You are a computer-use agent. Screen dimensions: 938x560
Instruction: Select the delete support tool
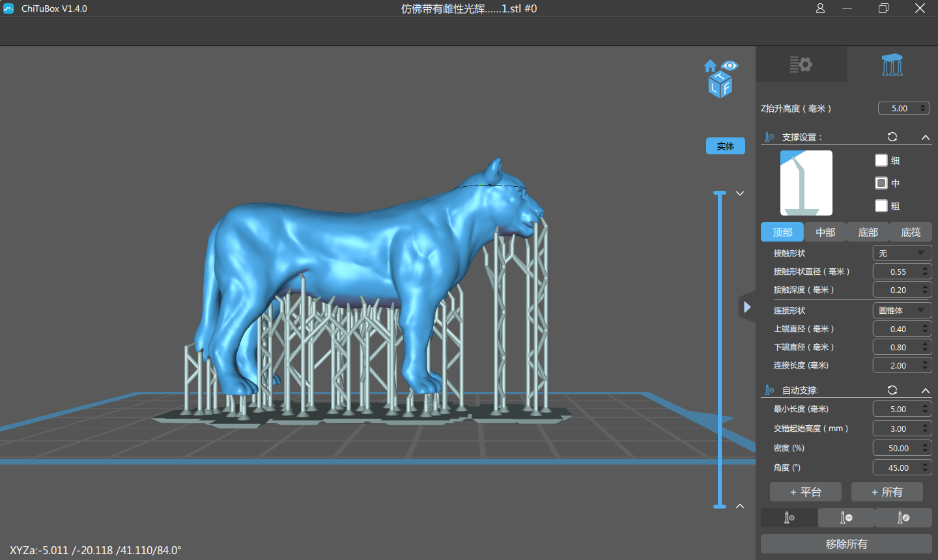click(x=846, y=518)
